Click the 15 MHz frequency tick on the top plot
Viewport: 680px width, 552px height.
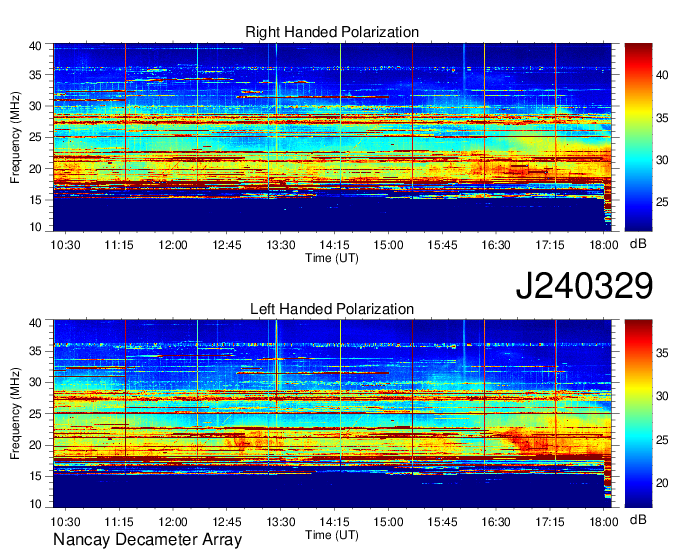click(35, 200)
